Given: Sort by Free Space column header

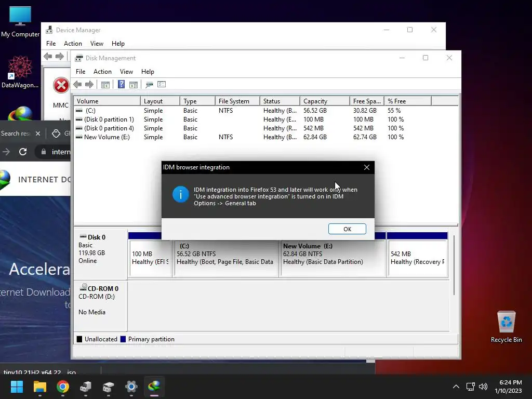Looking at the screenshot, I should coord(367,101).
